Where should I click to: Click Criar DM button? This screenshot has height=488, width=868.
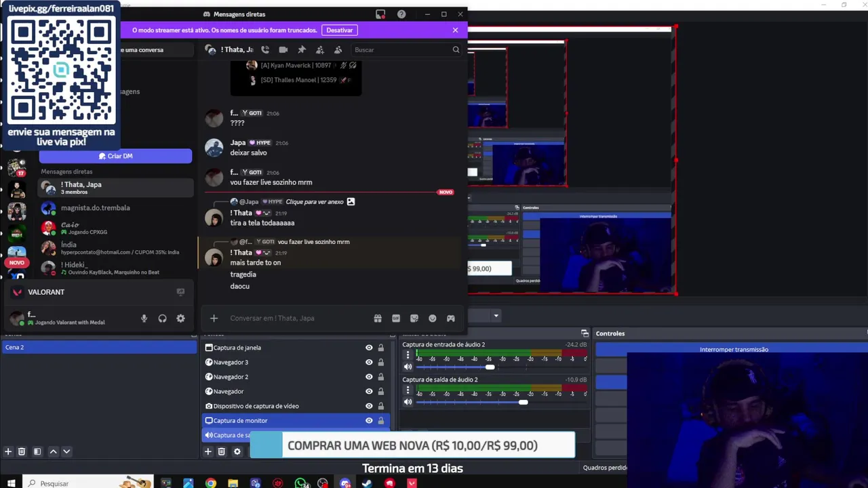pos(115,157)
